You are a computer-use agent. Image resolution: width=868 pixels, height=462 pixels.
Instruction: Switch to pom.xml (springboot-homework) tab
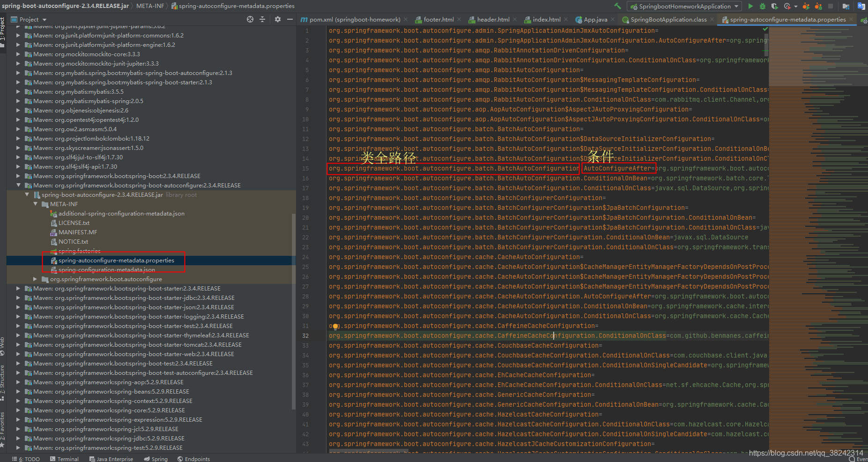pyautogui.click(x=355, y=19)
